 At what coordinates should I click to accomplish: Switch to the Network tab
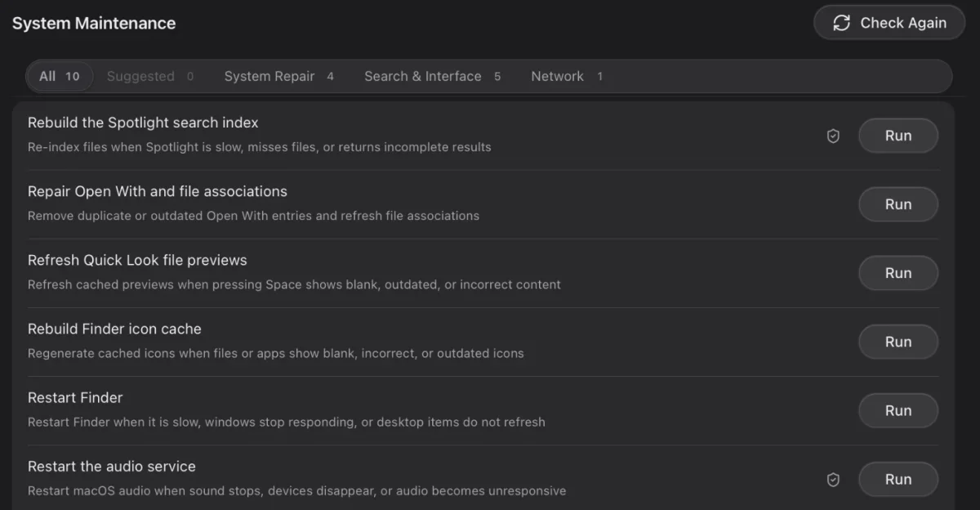point(567,76)
